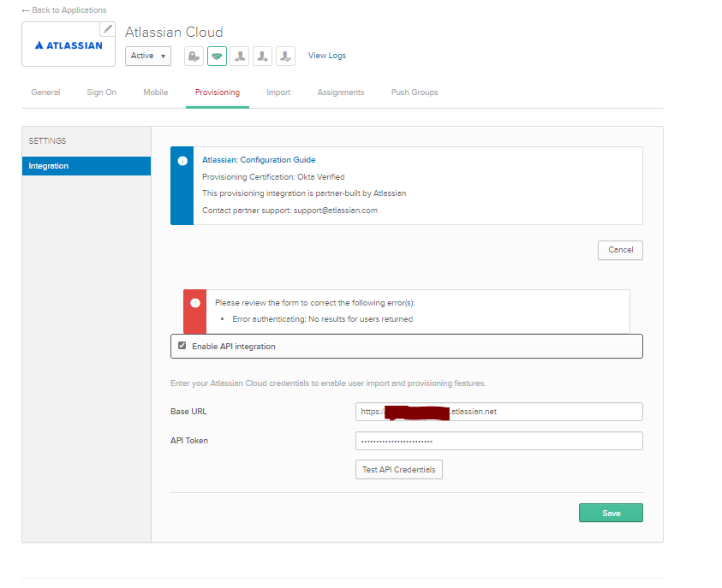The width and height of the screenshot is (722, 588).
Task: Click the green handshake provisioning icon
Action: [217, 56]
